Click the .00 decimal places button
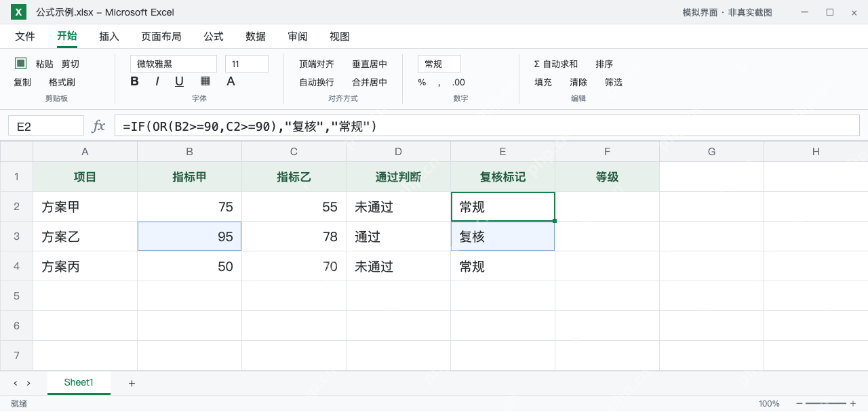The image size is (868, 412). coord(458,83)
